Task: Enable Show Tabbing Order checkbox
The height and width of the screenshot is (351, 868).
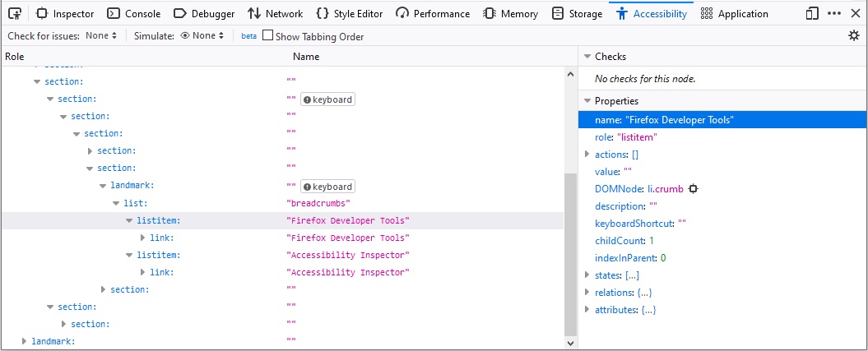Action: (267, 35)
